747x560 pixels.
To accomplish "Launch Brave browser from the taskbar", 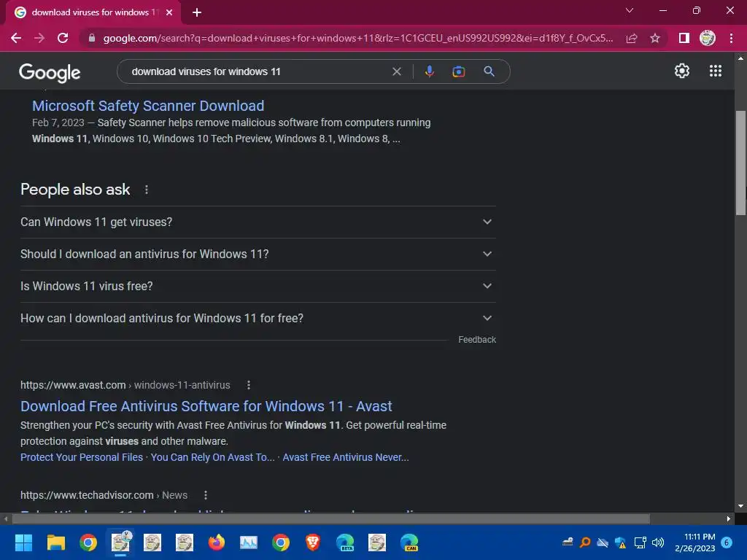I will pos(312,542).
